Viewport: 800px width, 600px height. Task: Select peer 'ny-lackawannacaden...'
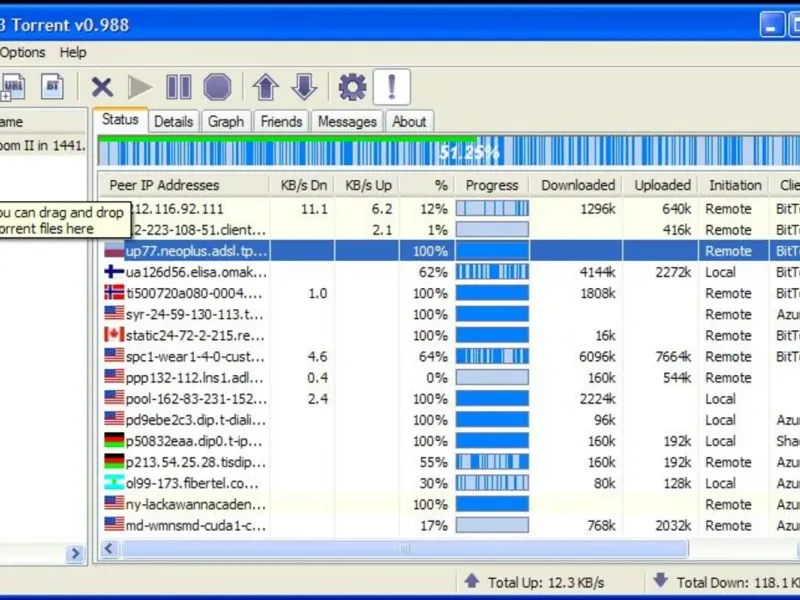point(195,505)
